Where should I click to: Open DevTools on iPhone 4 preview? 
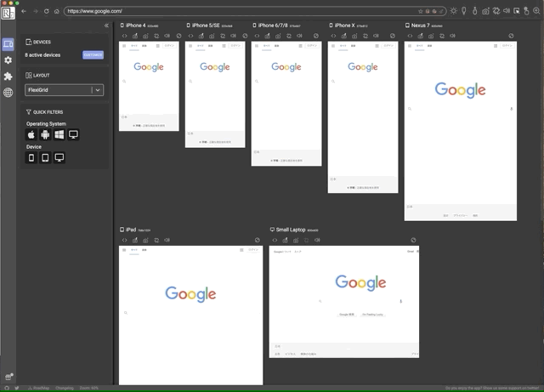point(125,36)
